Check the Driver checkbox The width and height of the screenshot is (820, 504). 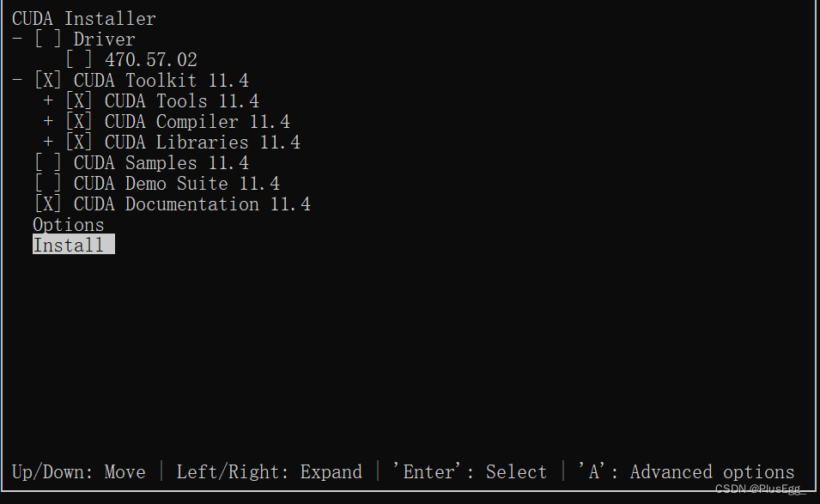[x=49, y=39]
